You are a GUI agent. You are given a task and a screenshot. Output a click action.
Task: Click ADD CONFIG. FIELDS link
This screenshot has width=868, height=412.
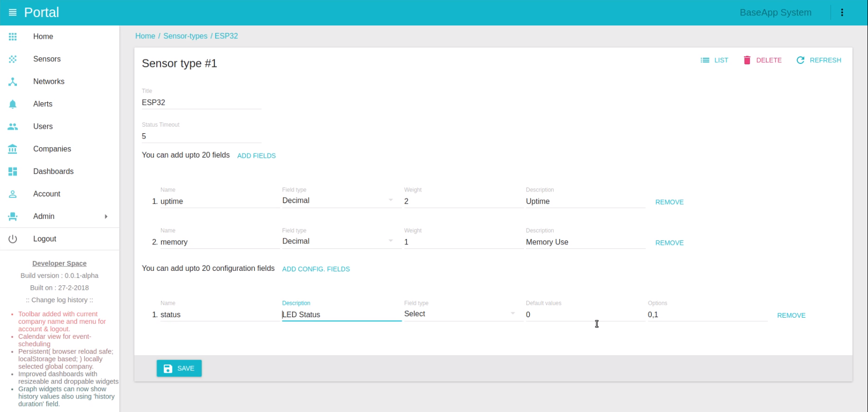316,269
